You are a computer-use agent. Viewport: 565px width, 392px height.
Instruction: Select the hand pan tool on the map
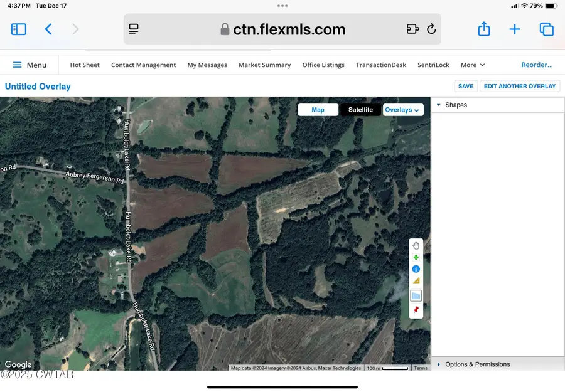pos(416,245)
